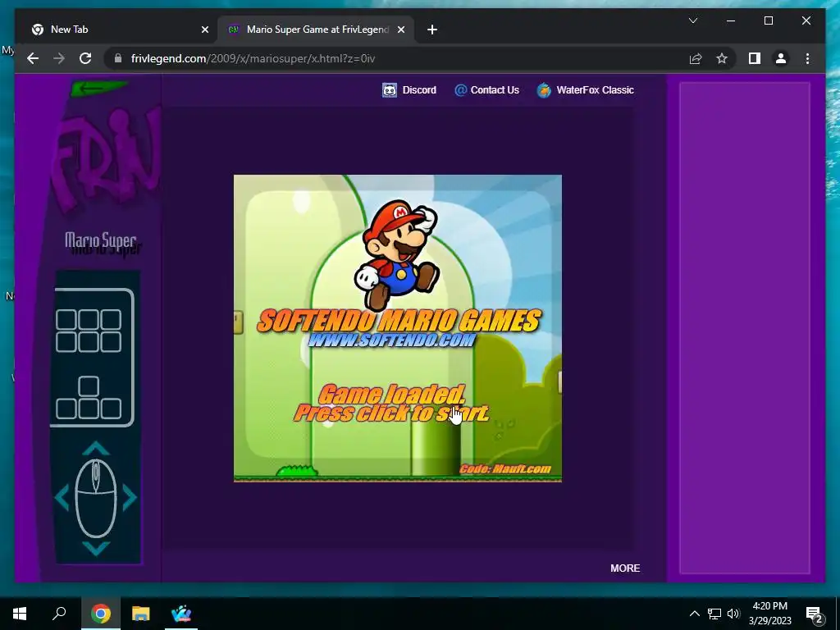Click the mouse controls icon
Viewport: 840px width, 630px height.
pos(96,498)
